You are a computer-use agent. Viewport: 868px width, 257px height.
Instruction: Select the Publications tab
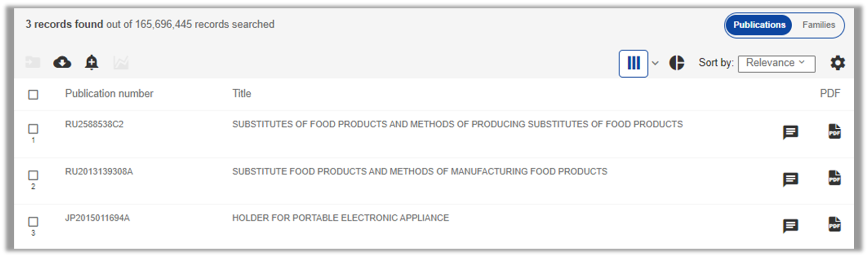pos(759,25)
